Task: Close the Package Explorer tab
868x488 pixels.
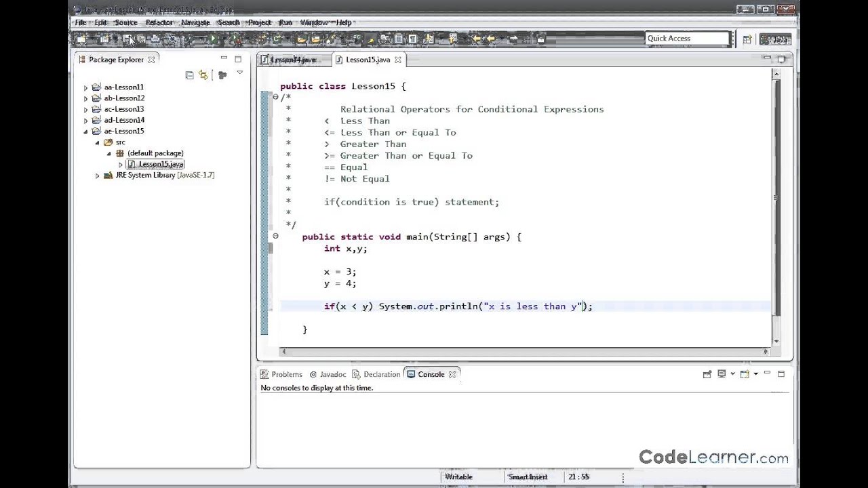Action: (151, 60)
